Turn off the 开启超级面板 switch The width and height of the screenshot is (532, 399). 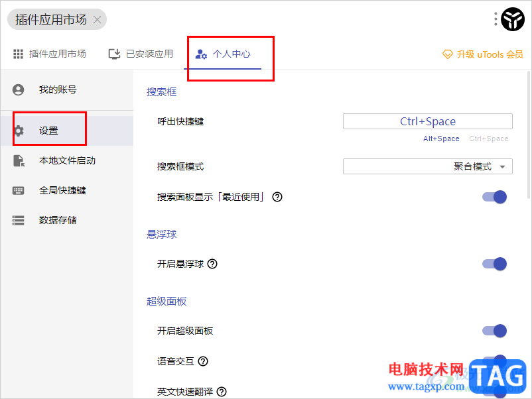(x=495, y=331)
